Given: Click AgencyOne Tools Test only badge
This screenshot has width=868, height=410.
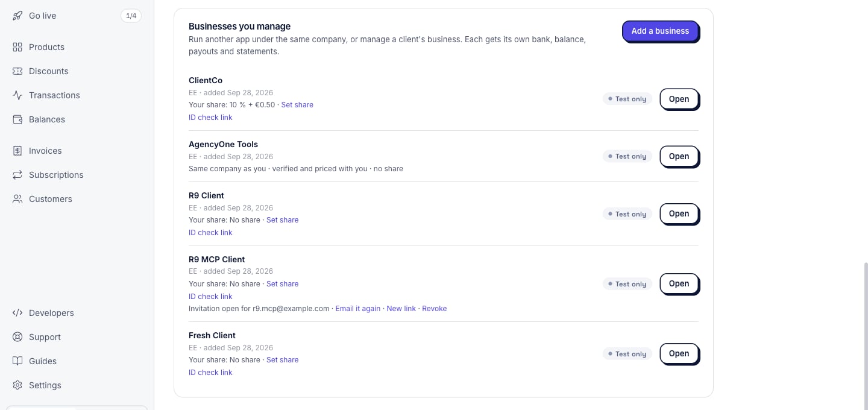Looking at the screenshot, I should 627,156.
